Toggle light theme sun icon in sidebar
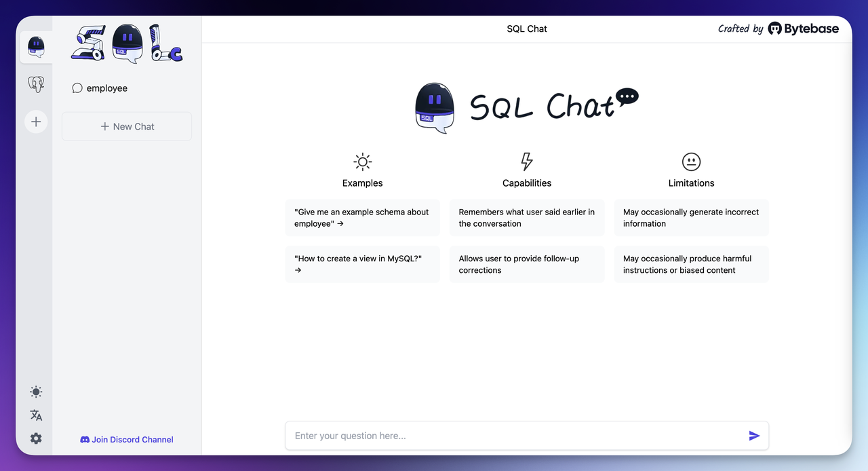 [x=36, y=392]
